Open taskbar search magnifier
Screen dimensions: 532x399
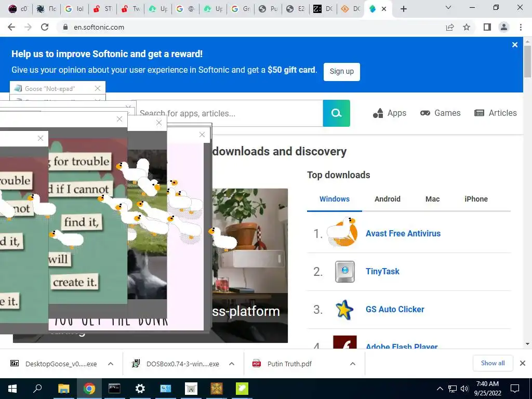click(x=37, y=389)
